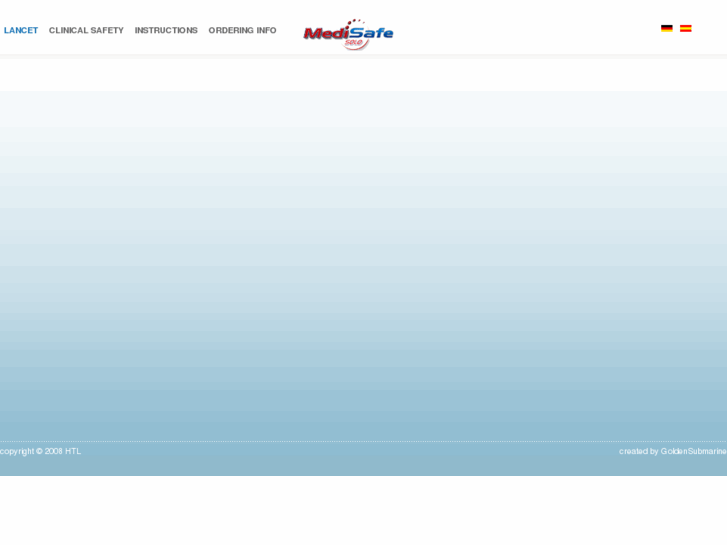Navigate to Ordering Info
This screenshot has width=727, height=545.
click(242, 30)
